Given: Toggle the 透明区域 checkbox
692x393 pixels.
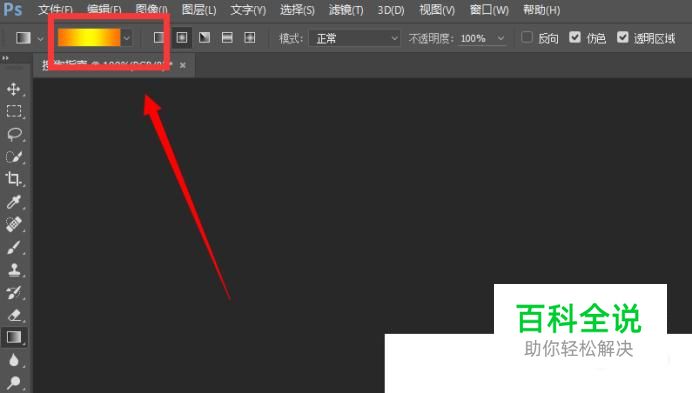Looking at the screenshot, I should click(622, 37).
